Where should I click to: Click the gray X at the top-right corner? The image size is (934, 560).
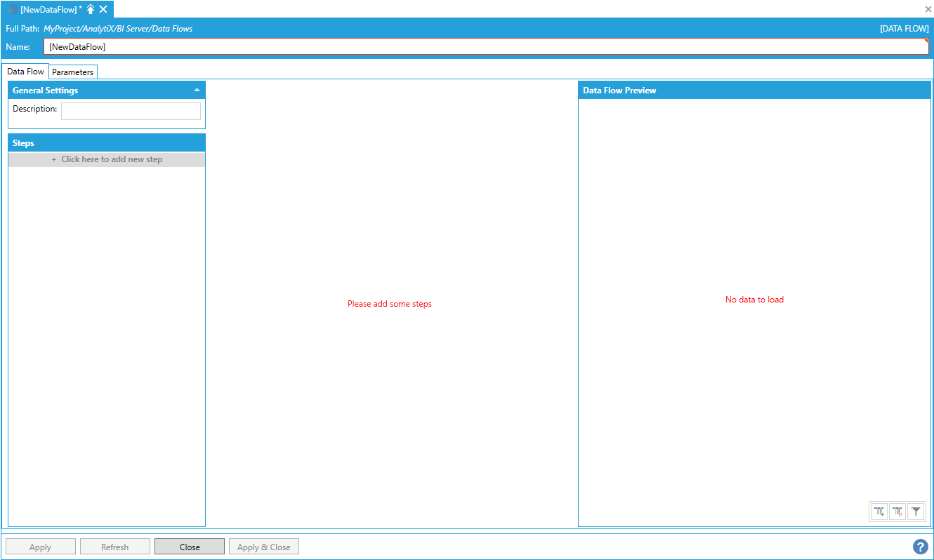[928, 9]
